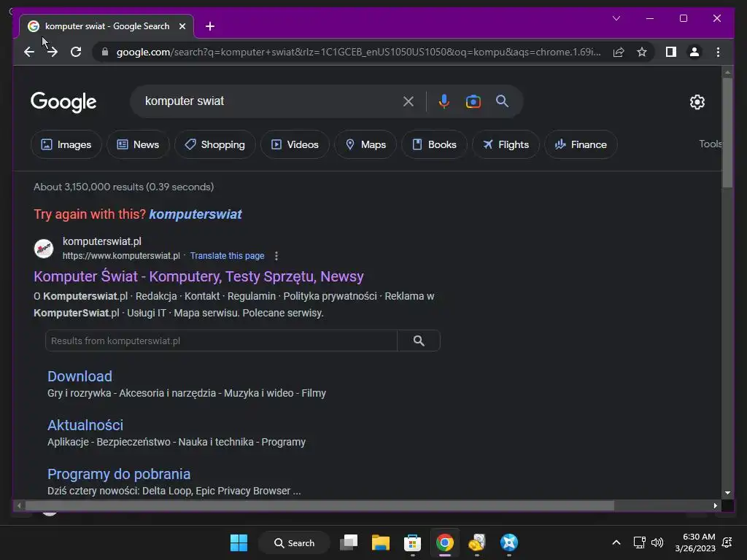747x560 pixels.
Task: Open Task View on taskbar
Action: 349,542
